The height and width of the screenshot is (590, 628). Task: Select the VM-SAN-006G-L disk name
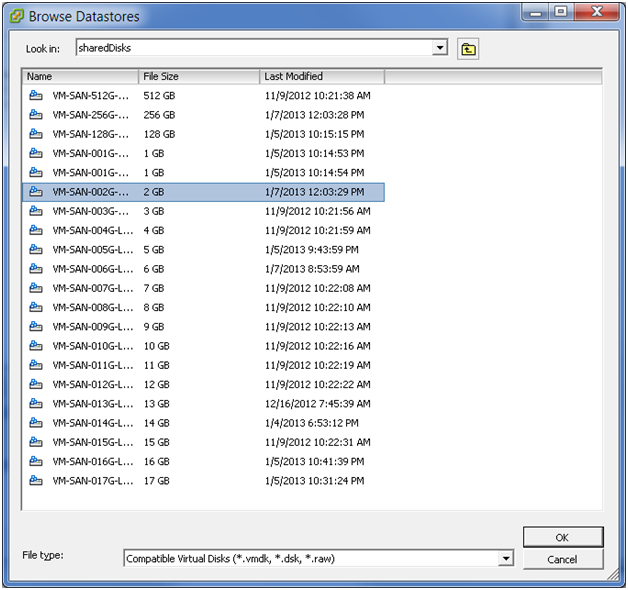pos(93,269)
